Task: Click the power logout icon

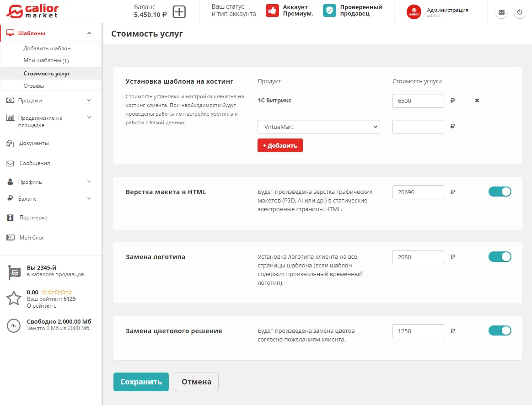Action: 519,12
